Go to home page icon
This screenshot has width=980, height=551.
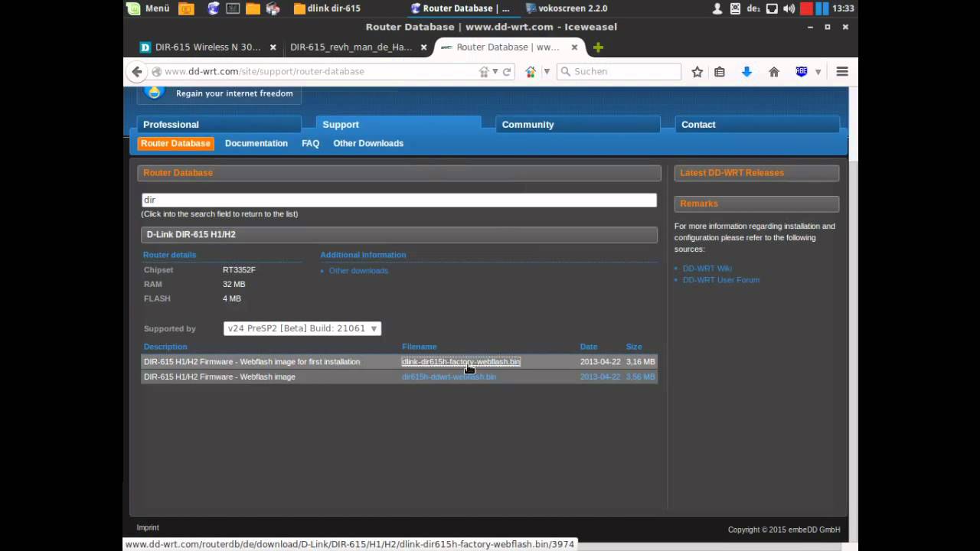(x=774, y=71)
